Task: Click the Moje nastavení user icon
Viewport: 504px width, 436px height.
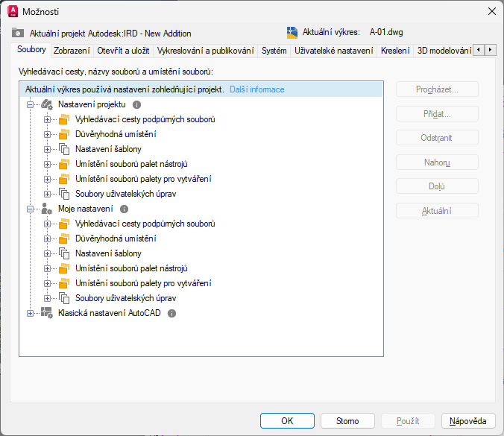Action: click(46, 209)
